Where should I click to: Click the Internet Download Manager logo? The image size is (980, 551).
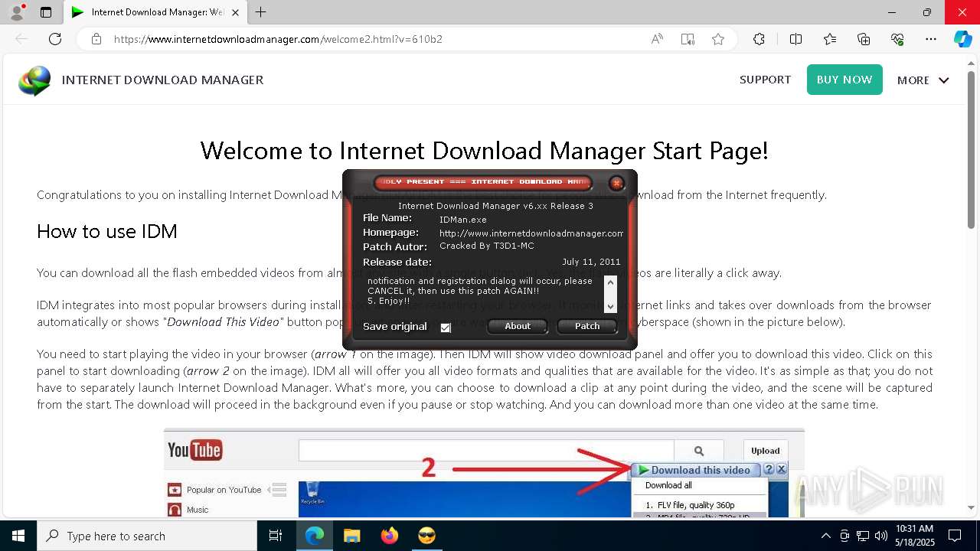[x=34, y=80]
